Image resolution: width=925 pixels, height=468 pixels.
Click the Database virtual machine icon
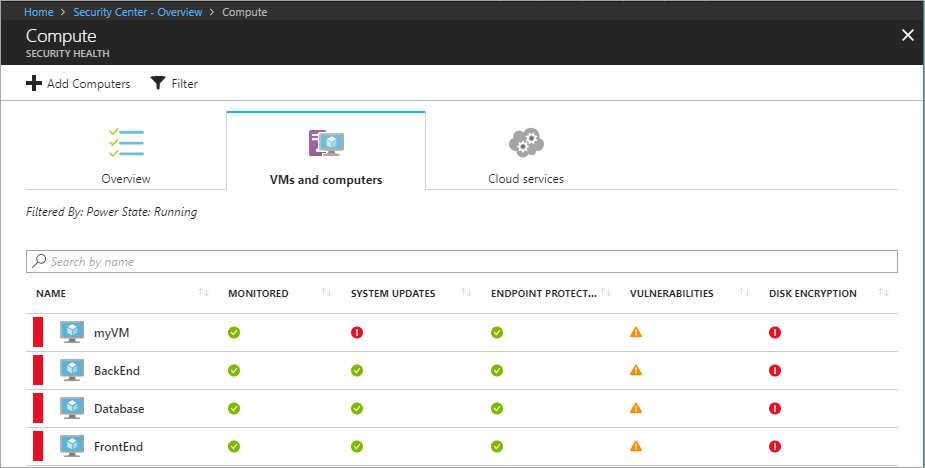[72, 408]
